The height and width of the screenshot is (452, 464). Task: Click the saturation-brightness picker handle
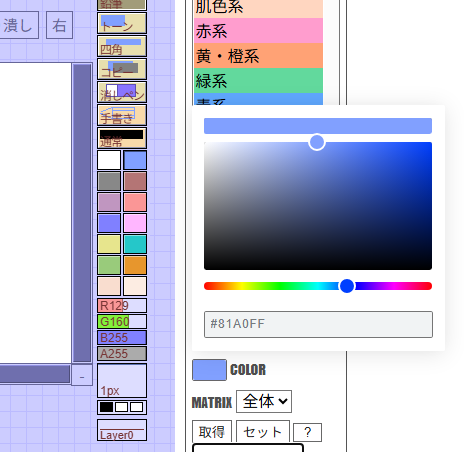(317, 142)
